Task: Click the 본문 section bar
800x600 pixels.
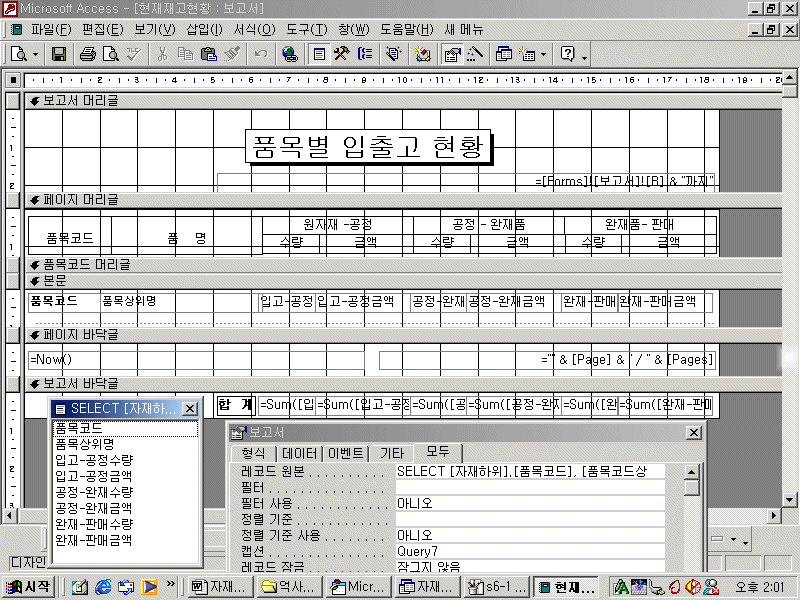Action: [x=403, y=281]
